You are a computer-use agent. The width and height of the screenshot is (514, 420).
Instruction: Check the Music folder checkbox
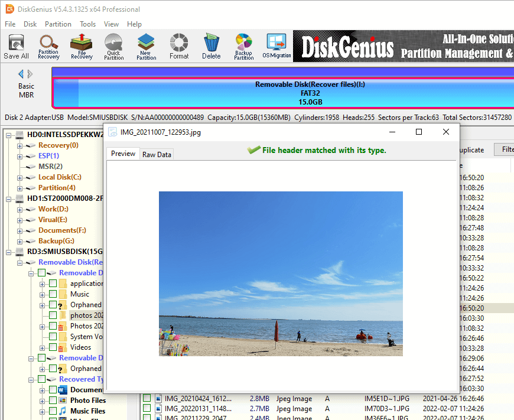[x=53, y=294]
